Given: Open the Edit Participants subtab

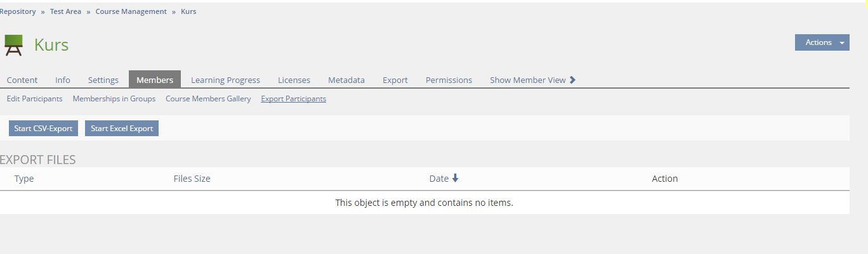Looking at the screenshot, I should point(34,99).
